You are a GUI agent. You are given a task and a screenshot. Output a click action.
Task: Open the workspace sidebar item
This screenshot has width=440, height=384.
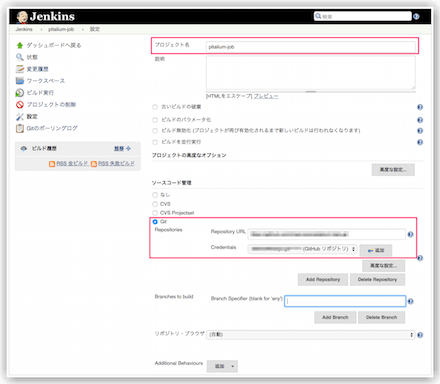(x=46, y=81)
